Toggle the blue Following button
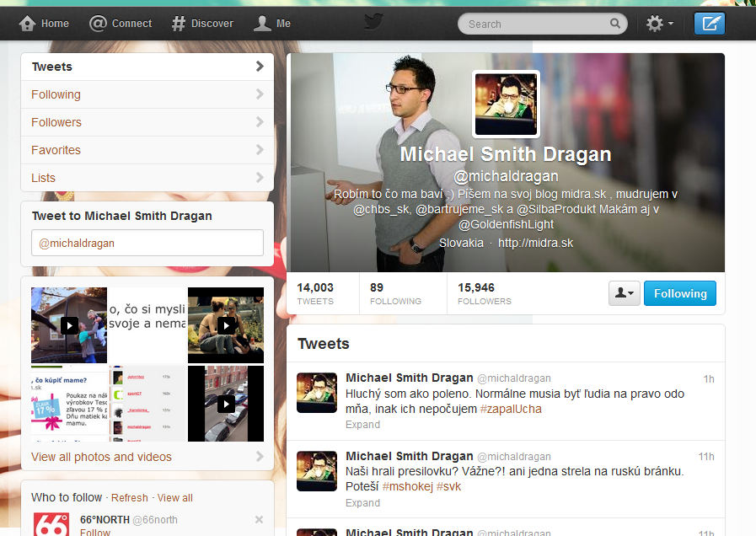The image size is (756, 536). 680,293
